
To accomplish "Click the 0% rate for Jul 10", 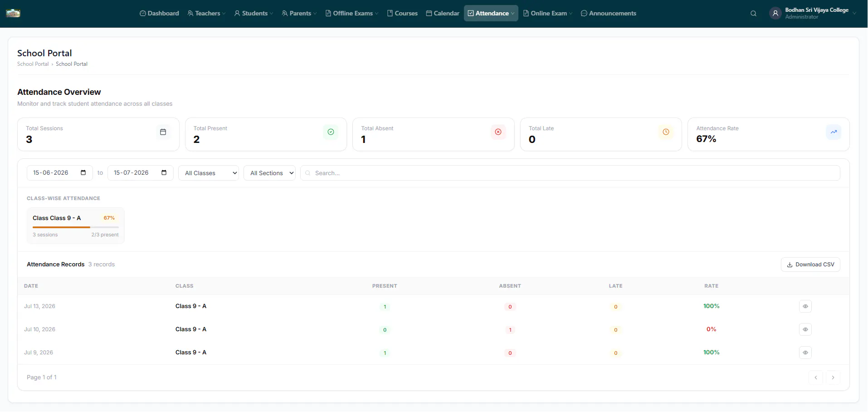I will click(711, 329).
